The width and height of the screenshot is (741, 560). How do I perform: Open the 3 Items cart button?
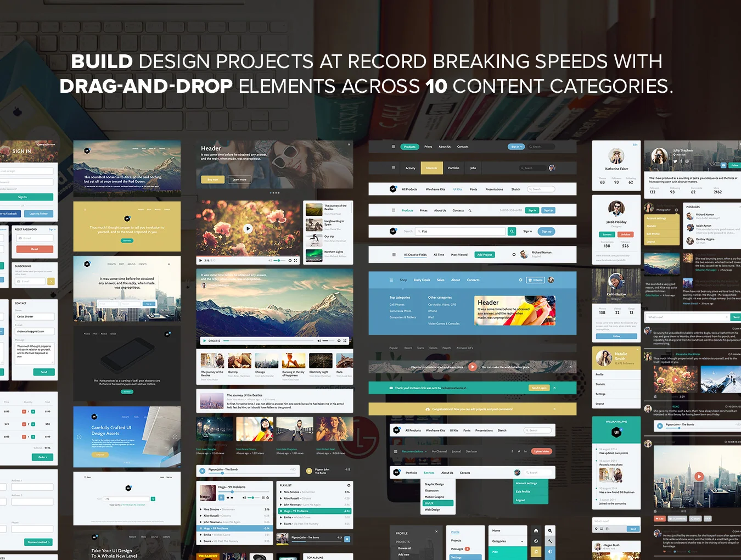pyautogui.click(x=536, y=280)
